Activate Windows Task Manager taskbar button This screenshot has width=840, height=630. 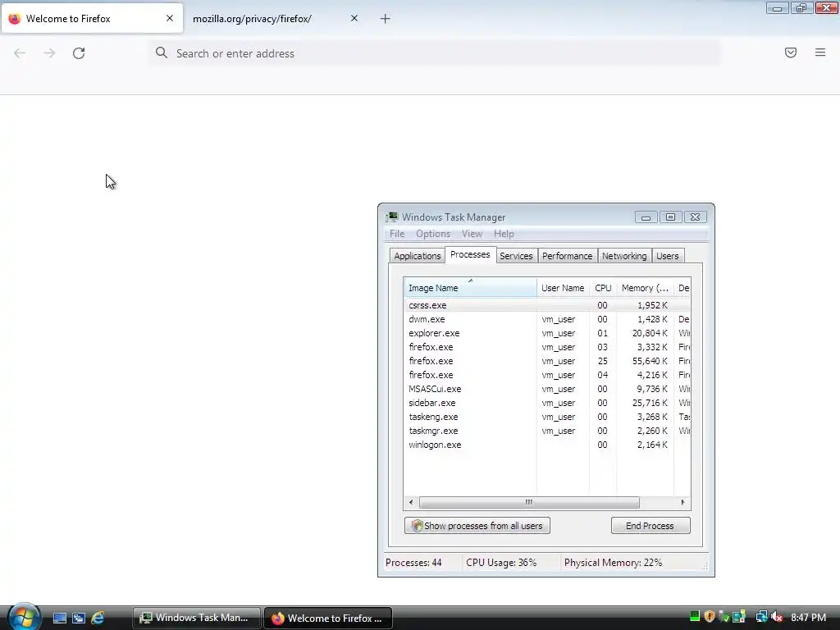pos(197,618)
